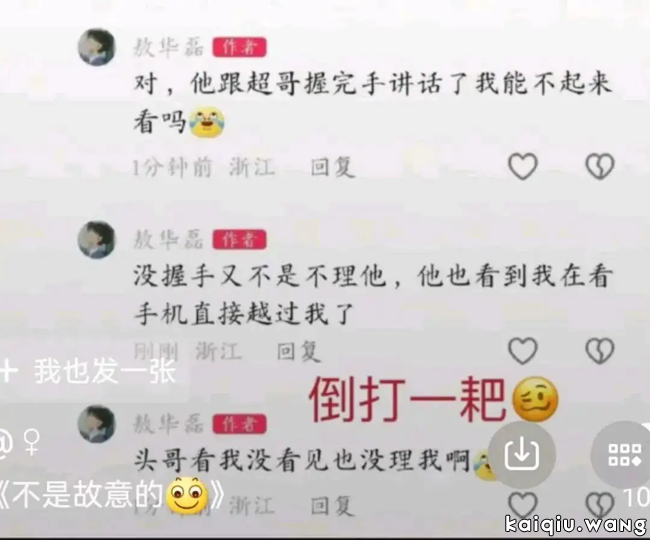Tap the 不是故意的 caption text

[87, 494]
